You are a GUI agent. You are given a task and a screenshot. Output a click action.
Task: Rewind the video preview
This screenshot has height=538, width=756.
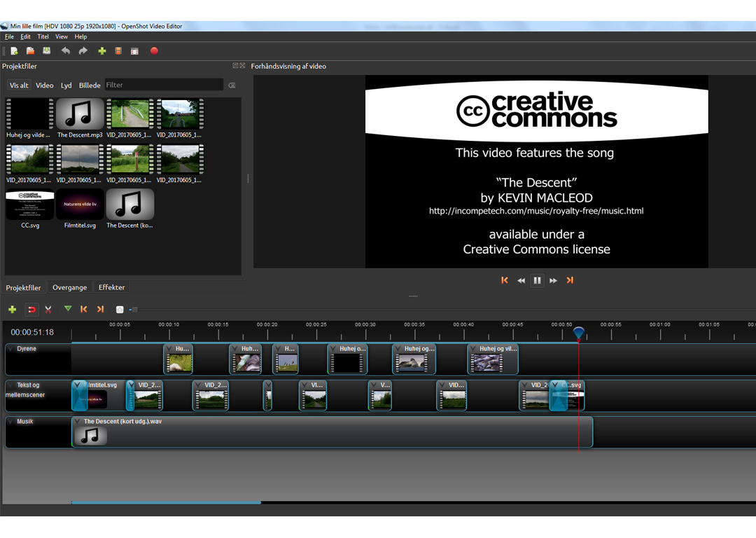[x=521, y=280]
